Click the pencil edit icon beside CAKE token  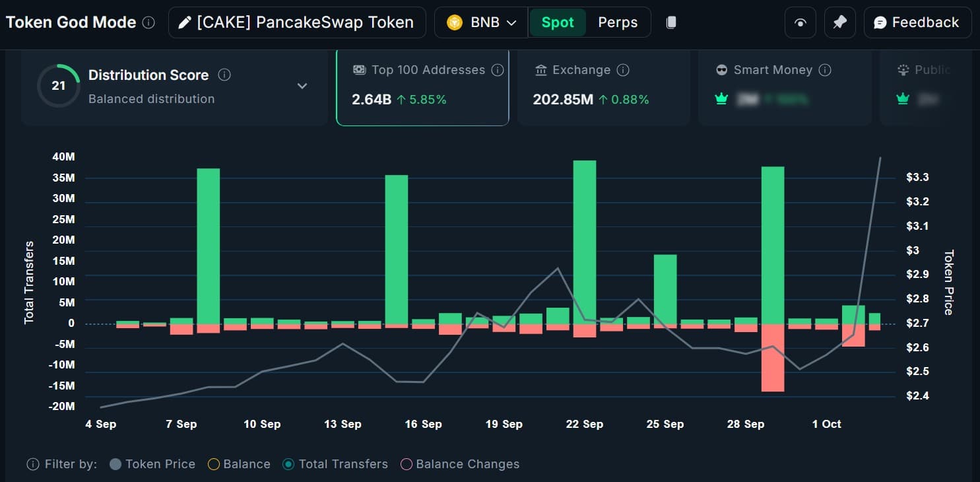[x=185, y=22]
